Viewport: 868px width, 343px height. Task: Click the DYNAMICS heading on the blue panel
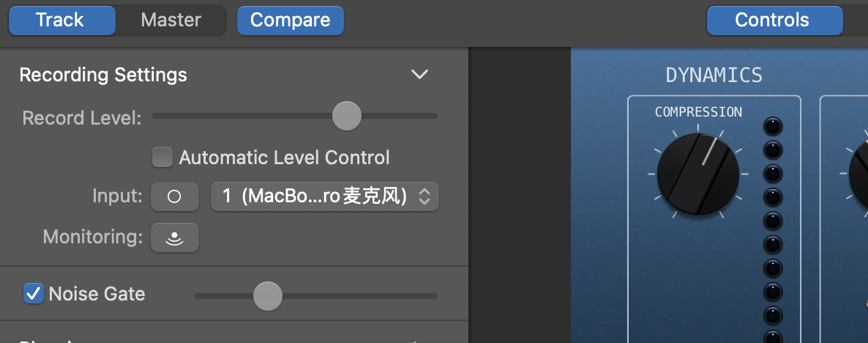pyautogui.click(x=714, y=75)
